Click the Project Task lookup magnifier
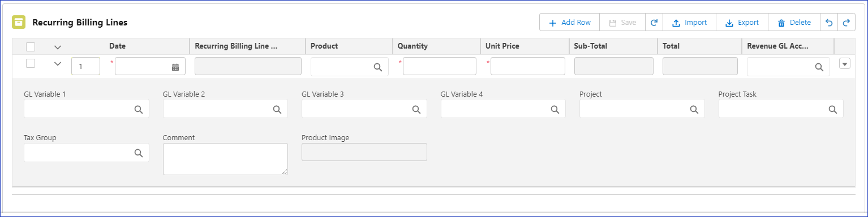868x217 pixels. click(x=832, y=109)
